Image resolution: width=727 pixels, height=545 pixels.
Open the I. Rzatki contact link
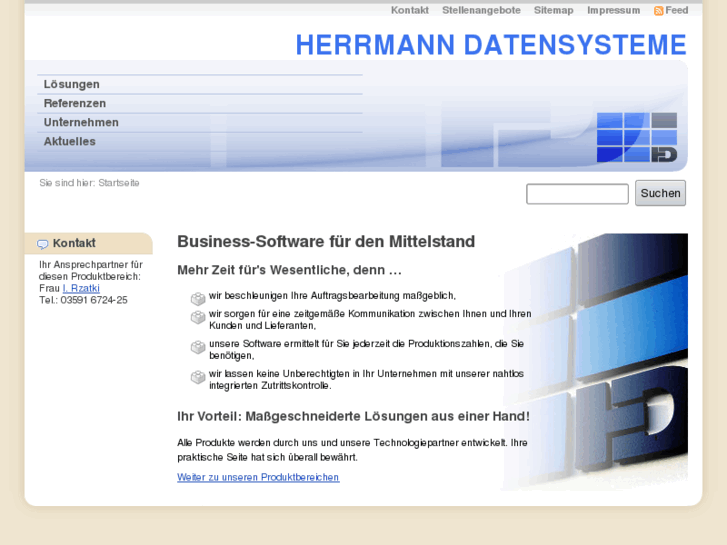[81, 289]
